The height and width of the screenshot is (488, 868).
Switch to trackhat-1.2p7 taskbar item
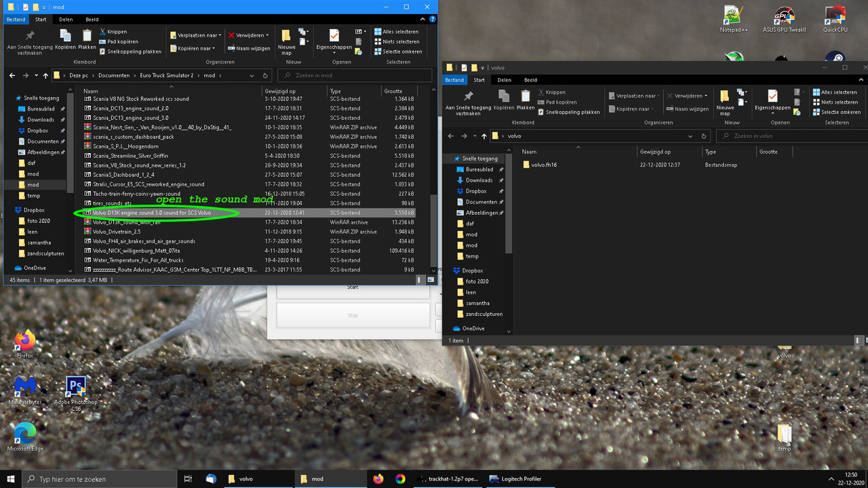(x=447, y=479)
